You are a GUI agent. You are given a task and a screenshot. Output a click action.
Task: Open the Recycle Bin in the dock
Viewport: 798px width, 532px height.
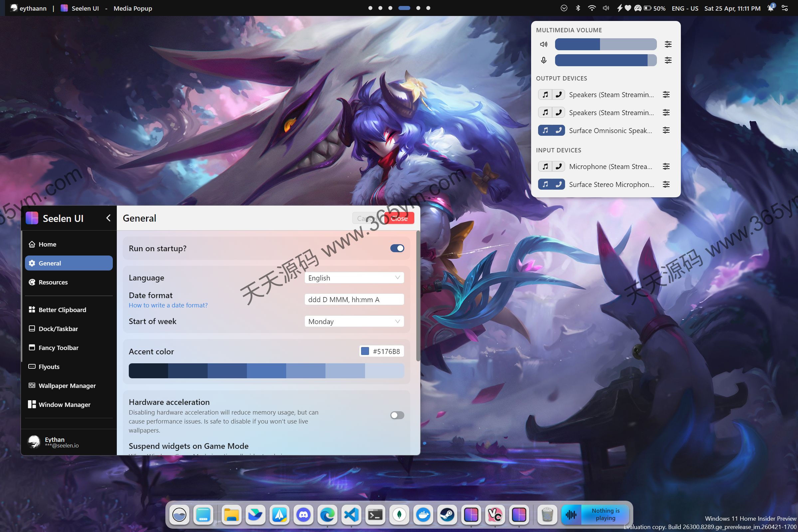pos(547,515)
